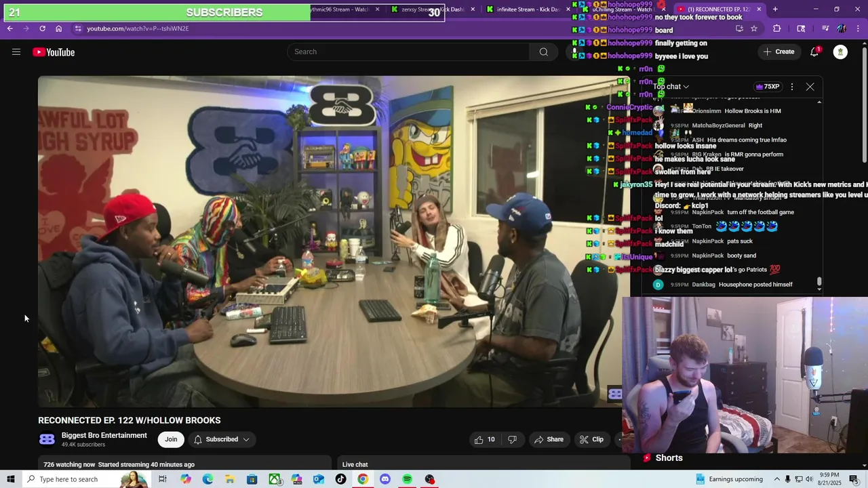Open Discord from the taskbar
Viewport: 868px width, 488px height.
click(x=385, y=479)
